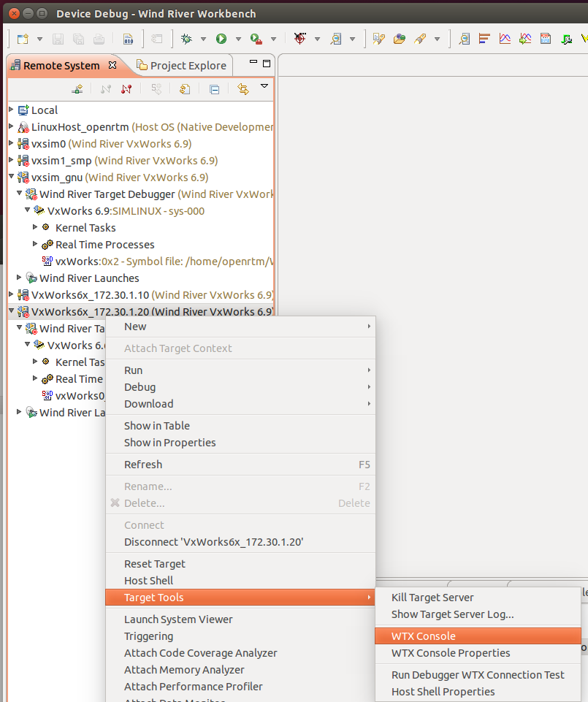Image resolution: width=588 pixels, height=702 pixels.
Task: Collapse the vxsim_gnu connection node
Action: pyautogui.click(x=11, y=176)
